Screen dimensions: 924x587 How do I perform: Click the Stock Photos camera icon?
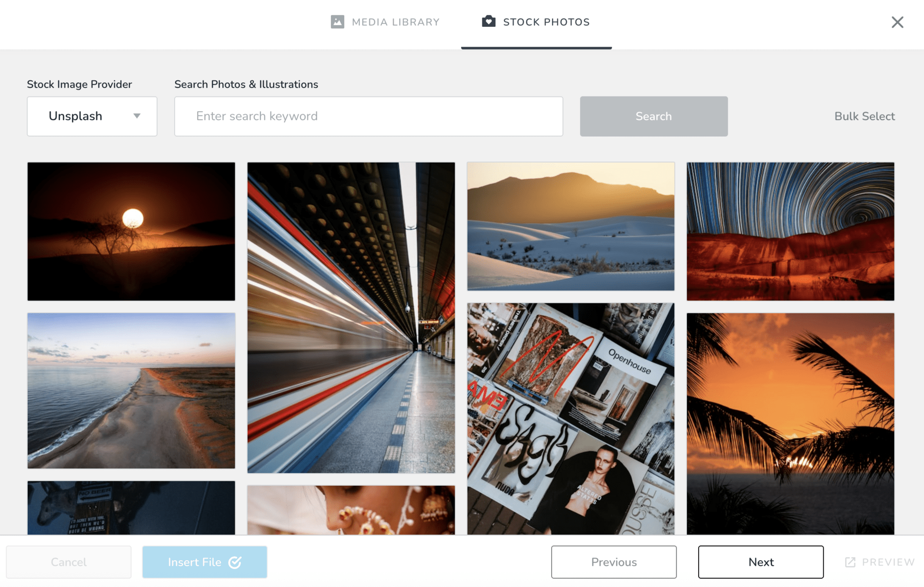point(488,22)
